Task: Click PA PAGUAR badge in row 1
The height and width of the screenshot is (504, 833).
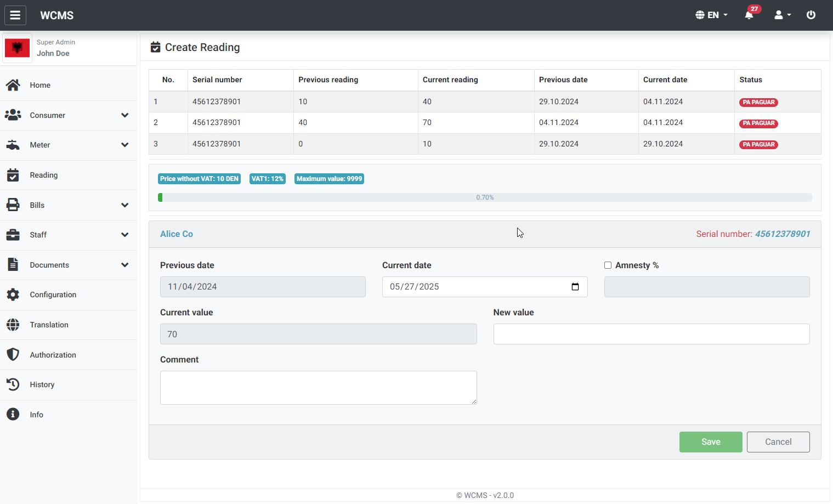Action: [758, 103]
